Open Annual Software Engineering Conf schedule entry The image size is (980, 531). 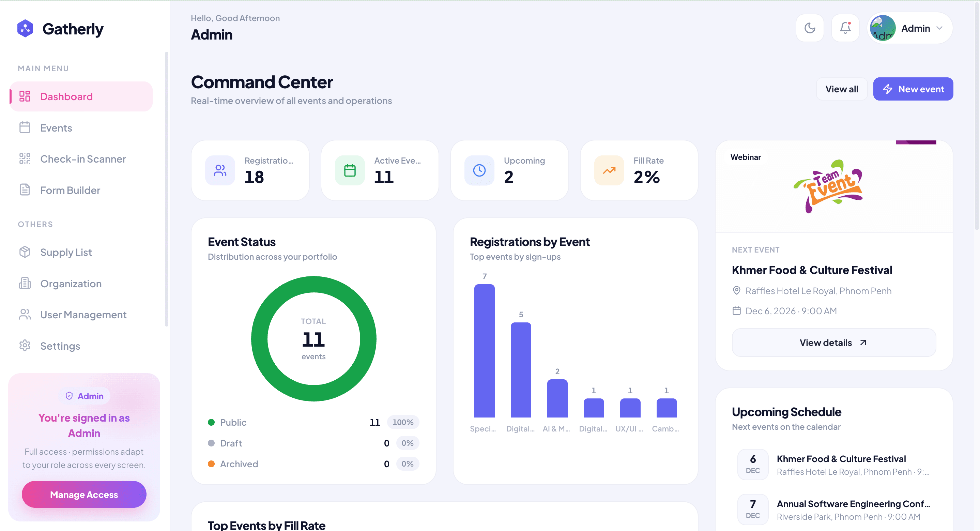pos(833,509)
